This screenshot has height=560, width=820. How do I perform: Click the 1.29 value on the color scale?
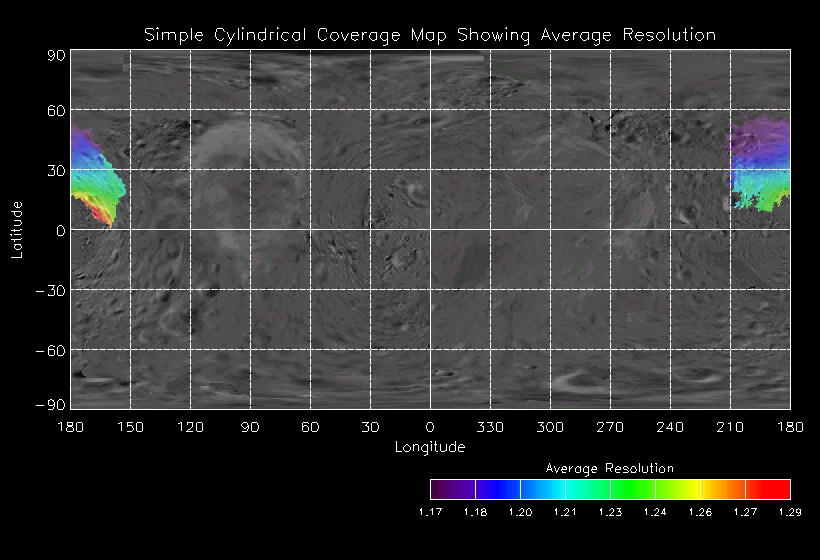(790, 511)
